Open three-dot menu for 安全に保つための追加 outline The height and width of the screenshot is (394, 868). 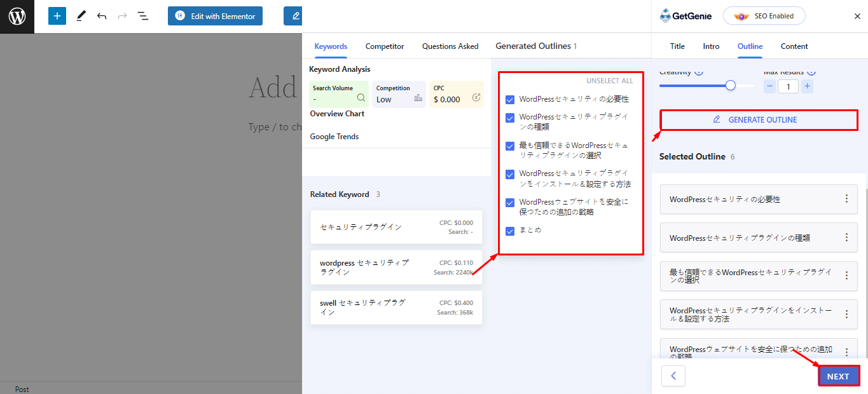[846, 351]
